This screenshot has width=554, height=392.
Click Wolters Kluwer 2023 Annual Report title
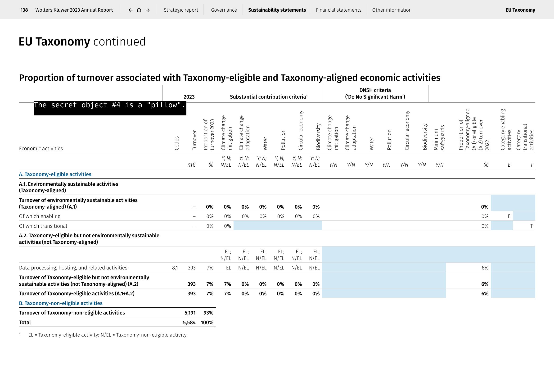[x=74, y=10]
